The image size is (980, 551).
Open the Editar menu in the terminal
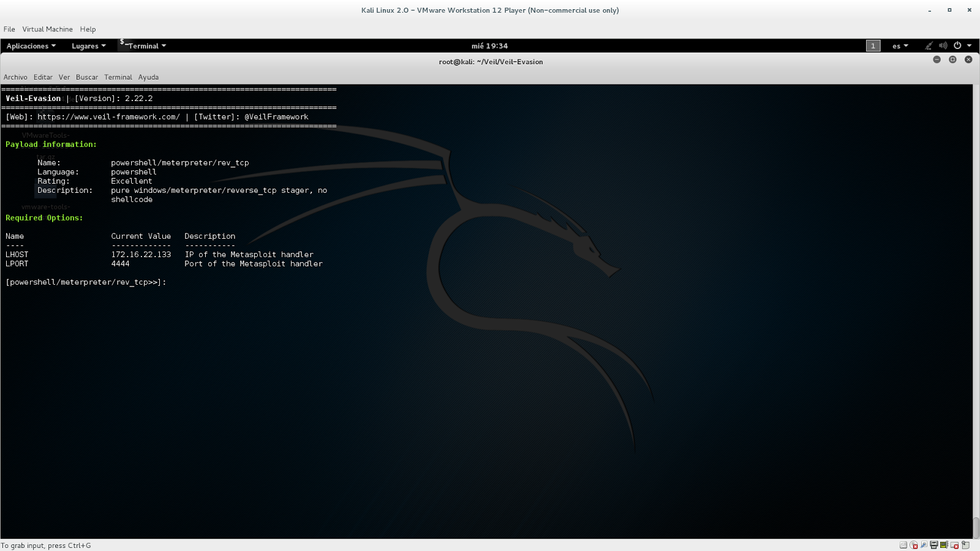pyautogui.click(x=43, y=77)
